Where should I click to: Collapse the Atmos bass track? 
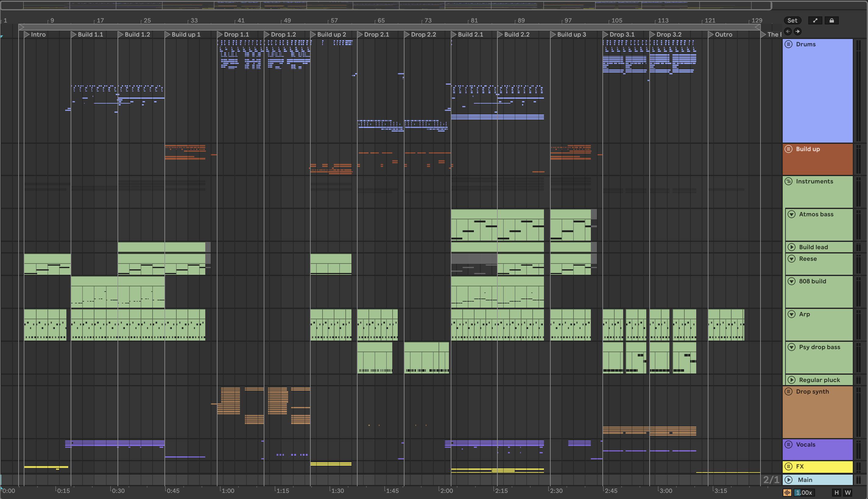(791, 214)
